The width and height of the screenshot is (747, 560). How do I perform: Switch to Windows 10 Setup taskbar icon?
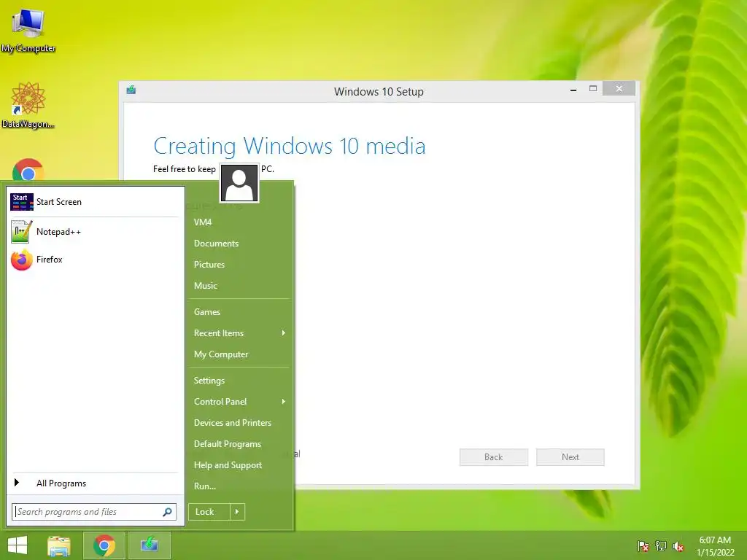pyautogui.click(x=150, y=545)
